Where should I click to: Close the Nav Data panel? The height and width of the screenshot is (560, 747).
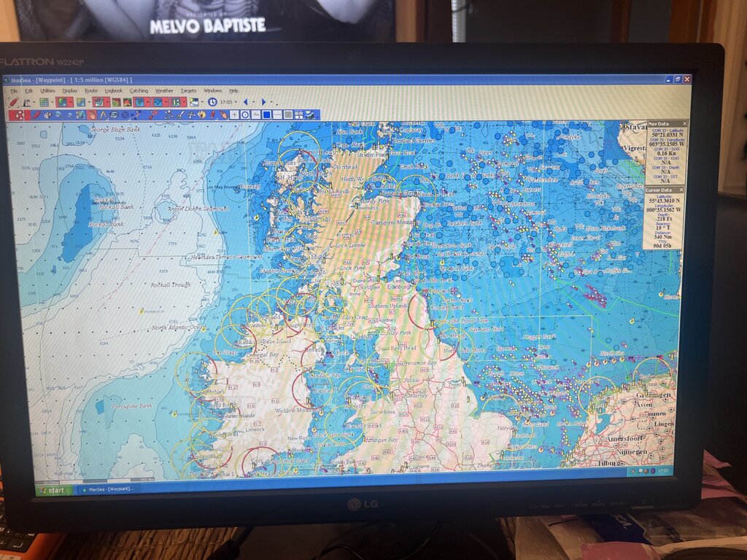pyautogui.click(x=684, y=124)
